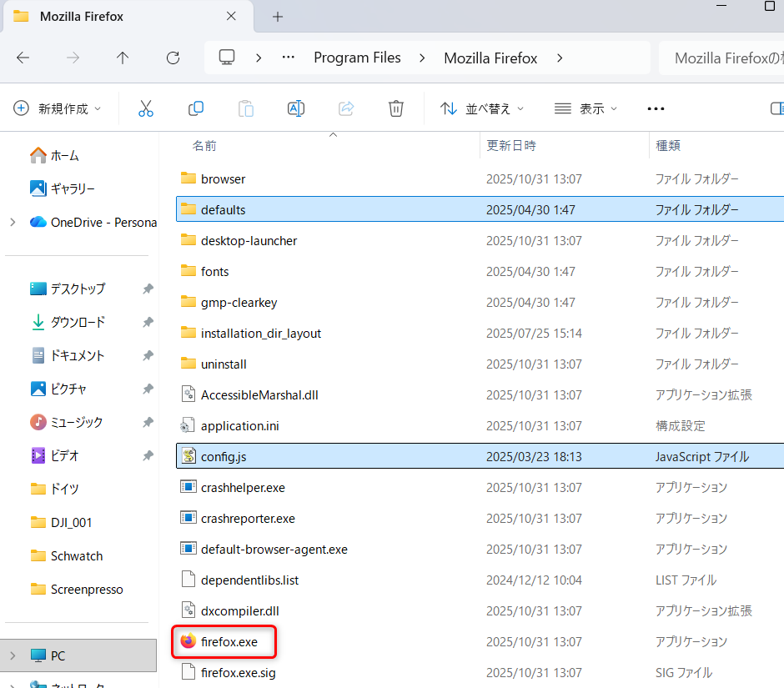The width and height of the screenshot is (784, 688).
Task: Open the 新規作成 dropdown
Action: coord(58,108)
